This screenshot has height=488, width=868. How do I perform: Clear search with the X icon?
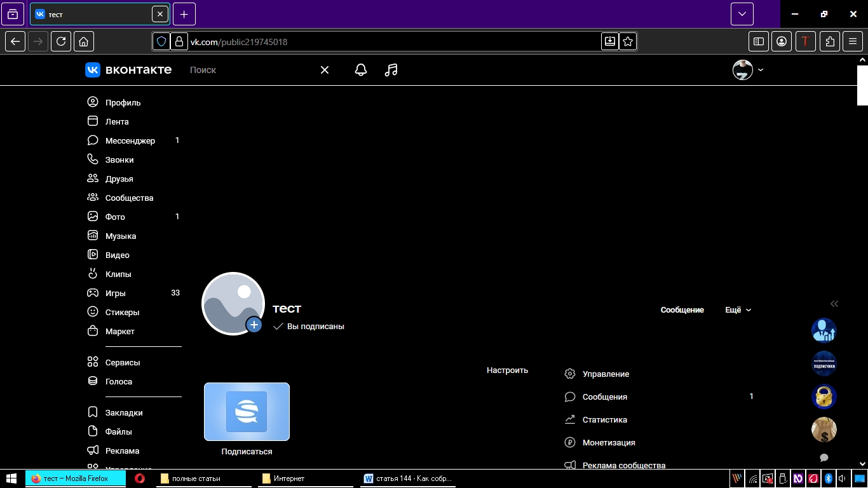click(325, 70)
